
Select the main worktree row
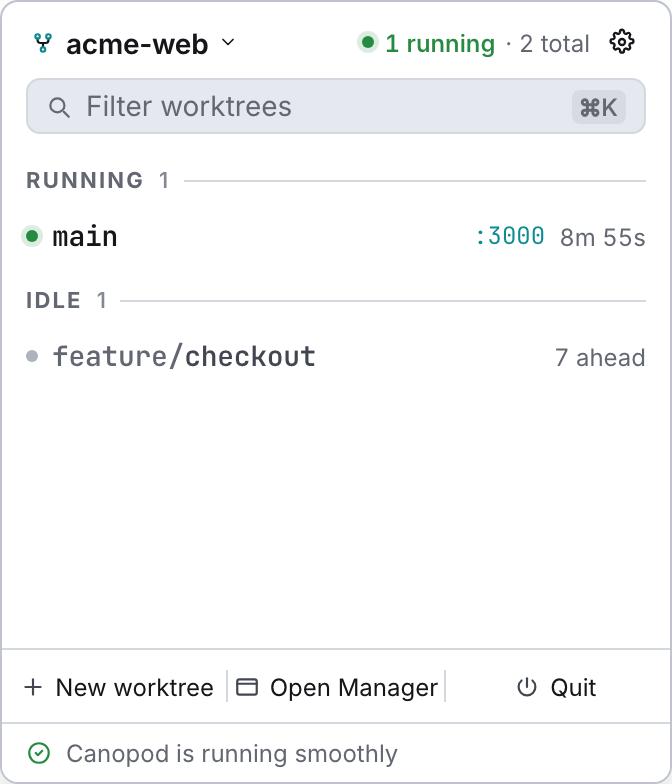tap(336, 236)
